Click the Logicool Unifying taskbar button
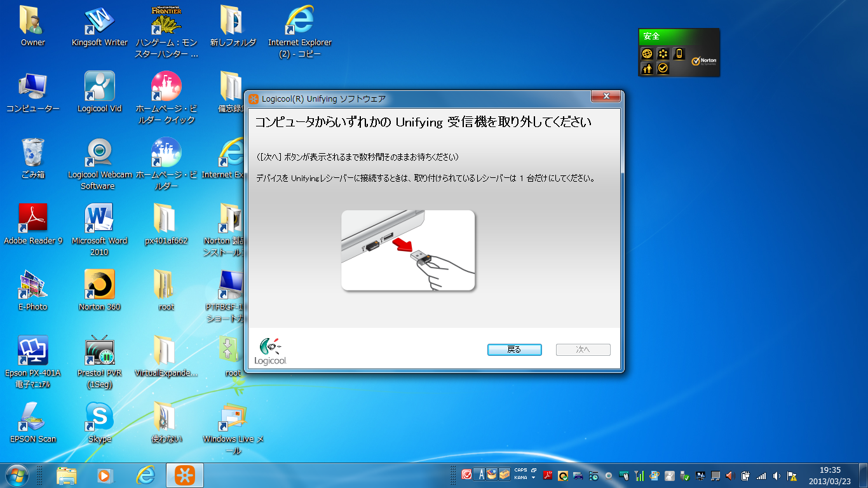This screenshot has width=868, height=488. [x=185, y=475]
